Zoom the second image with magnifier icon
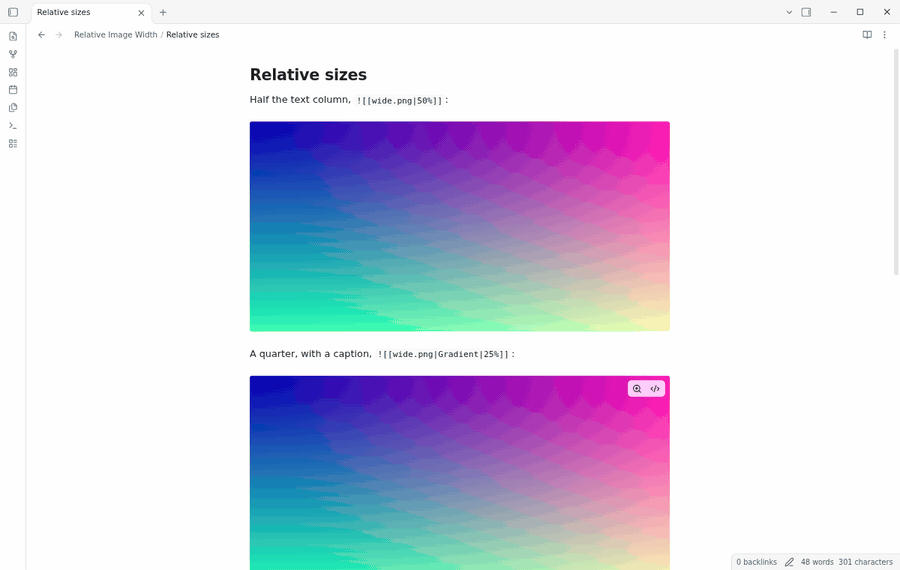Screen dimensions: 900x570 (637, 389)
